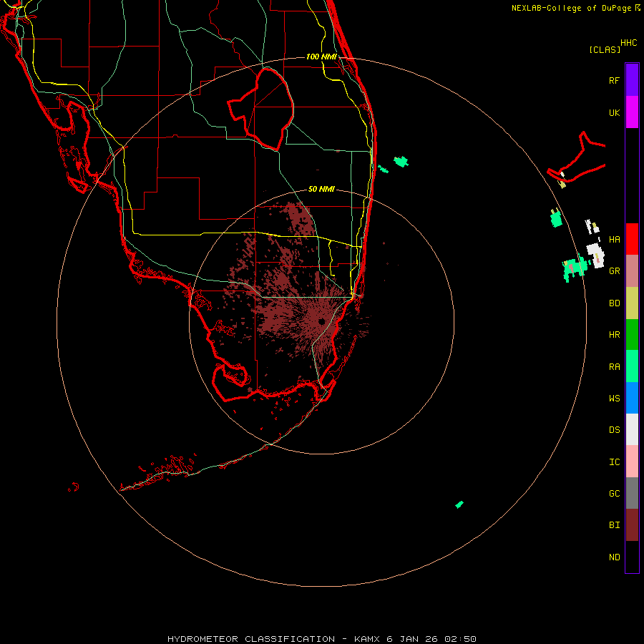644x644 pixels.
Task: Click the 'GR' legend label
Action: 614,271
